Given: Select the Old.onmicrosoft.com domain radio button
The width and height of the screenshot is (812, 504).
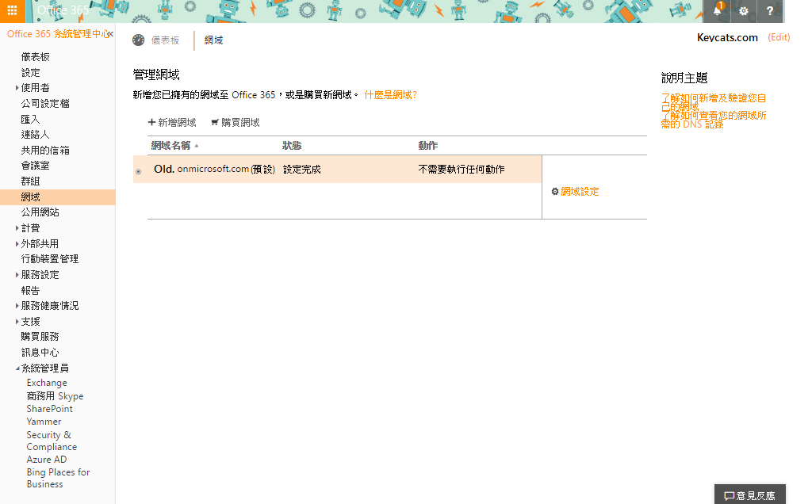Looking at the screenshot, I should coord(138,171).
